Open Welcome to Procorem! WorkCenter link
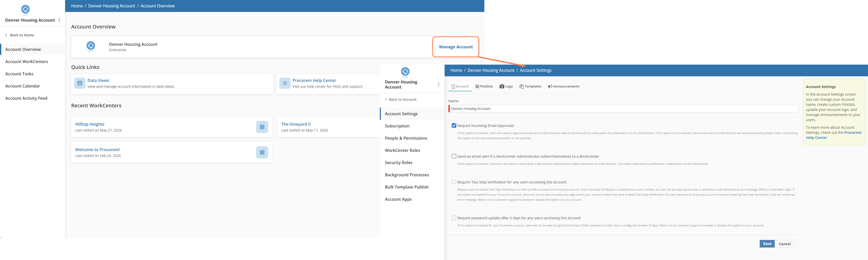Screen dimensions: 868x260 (97, 149)
